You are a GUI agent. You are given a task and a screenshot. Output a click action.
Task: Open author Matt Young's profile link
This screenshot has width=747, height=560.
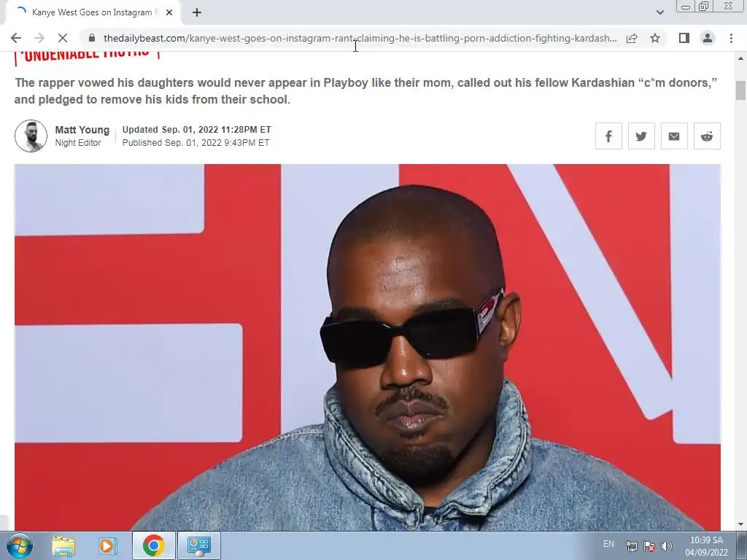pyautogui.click(x=82, y=130)
